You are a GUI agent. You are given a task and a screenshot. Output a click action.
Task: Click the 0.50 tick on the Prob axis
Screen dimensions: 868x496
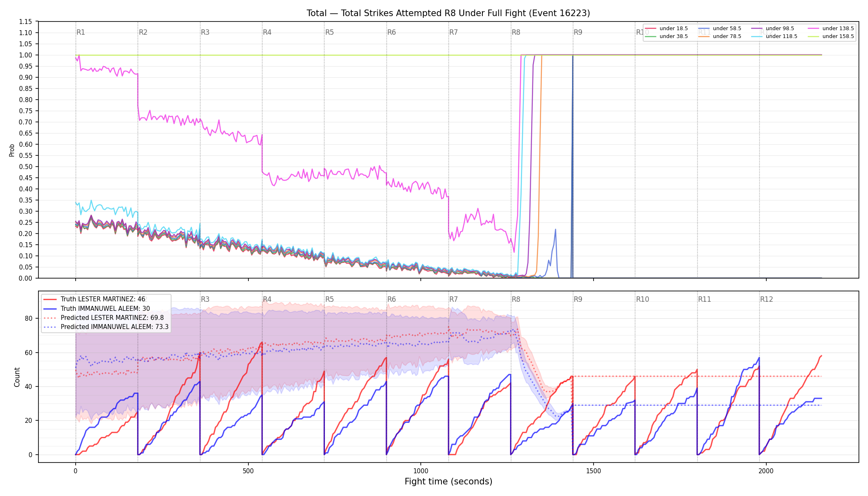click(x=26, y=167)
